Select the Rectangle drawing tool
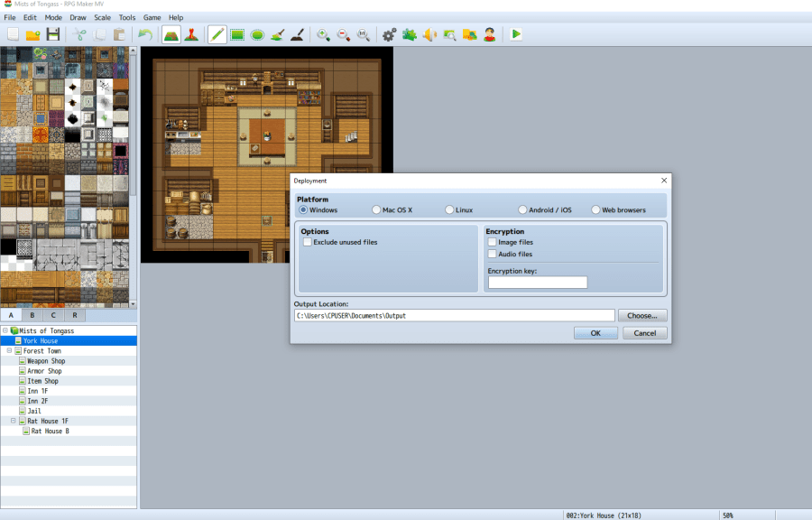812x520 pixels. click(237, 34)
